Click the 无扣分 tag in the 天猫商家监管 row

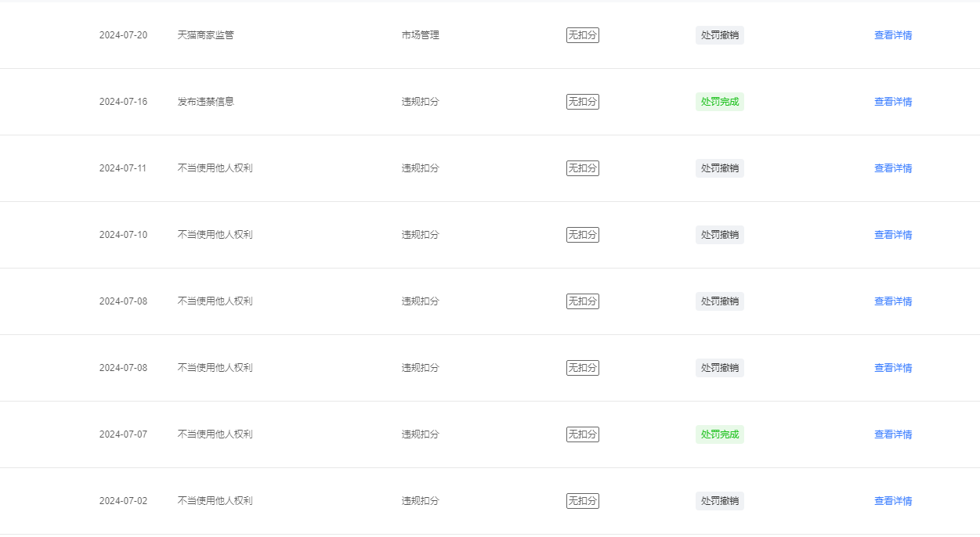(583, 35)
